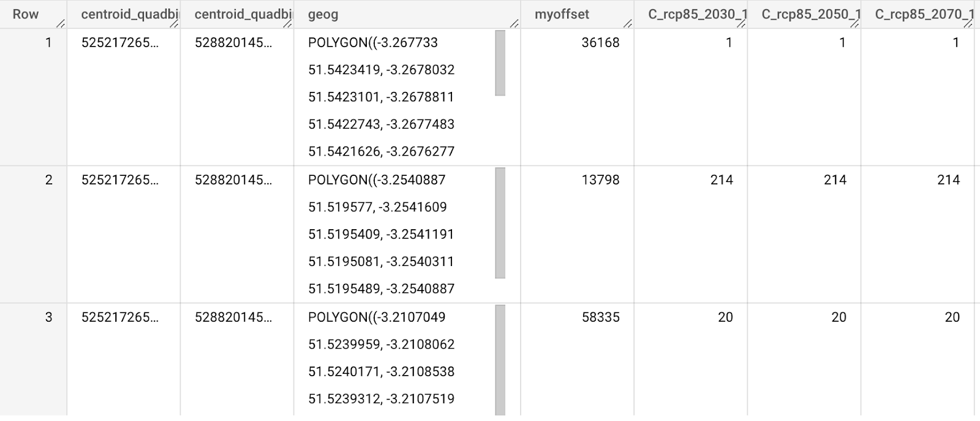Click the geog column resize handle
This screenshot has height=421, width=980.
pyautogui.click(x=513, y=24)
